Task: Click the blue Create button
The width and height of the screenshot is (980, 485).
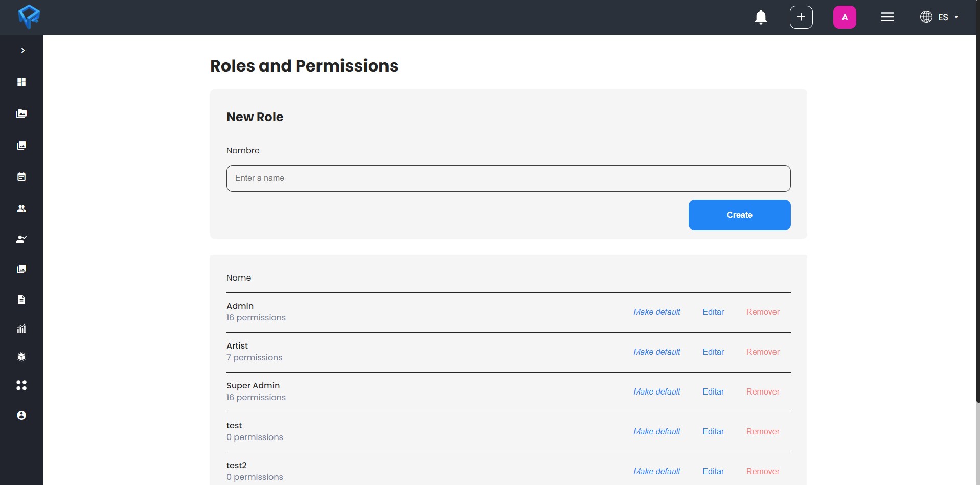Action: 739,215
